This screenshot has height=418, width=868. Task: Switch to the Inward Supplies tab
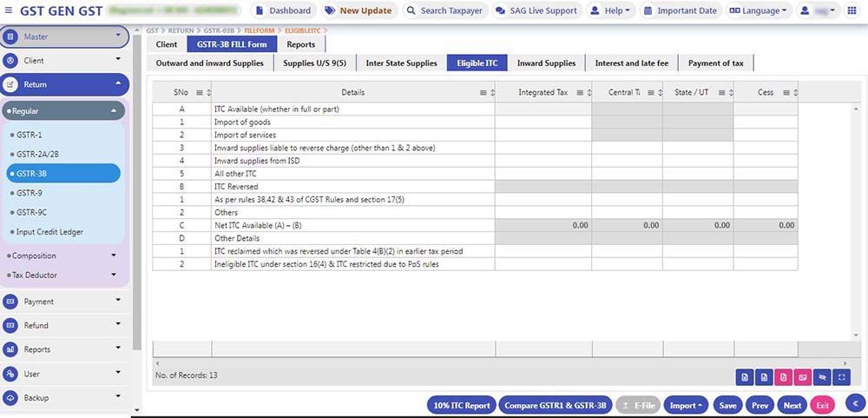pos(546,63)
